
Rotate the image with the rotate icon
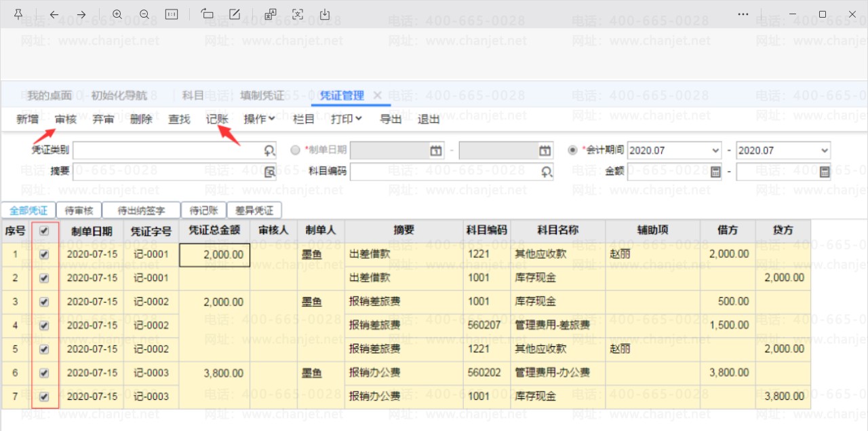coord(208,14)
